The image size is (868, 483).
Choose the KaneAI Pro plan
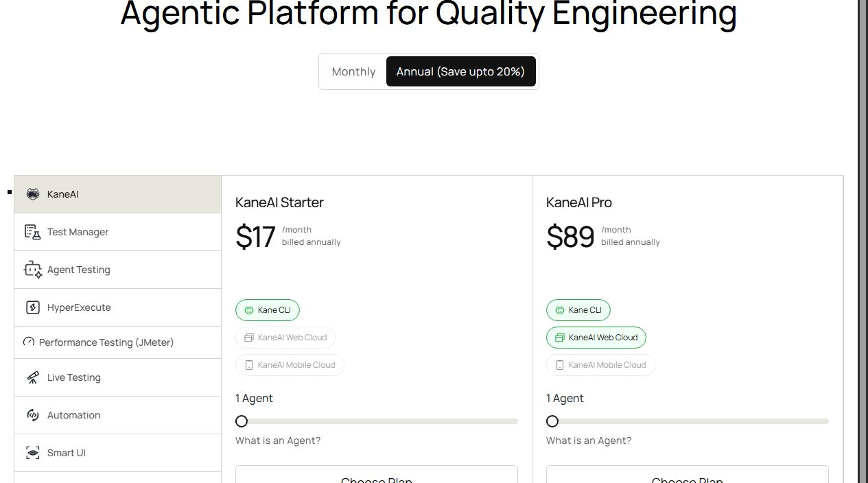tap(688, 475)
